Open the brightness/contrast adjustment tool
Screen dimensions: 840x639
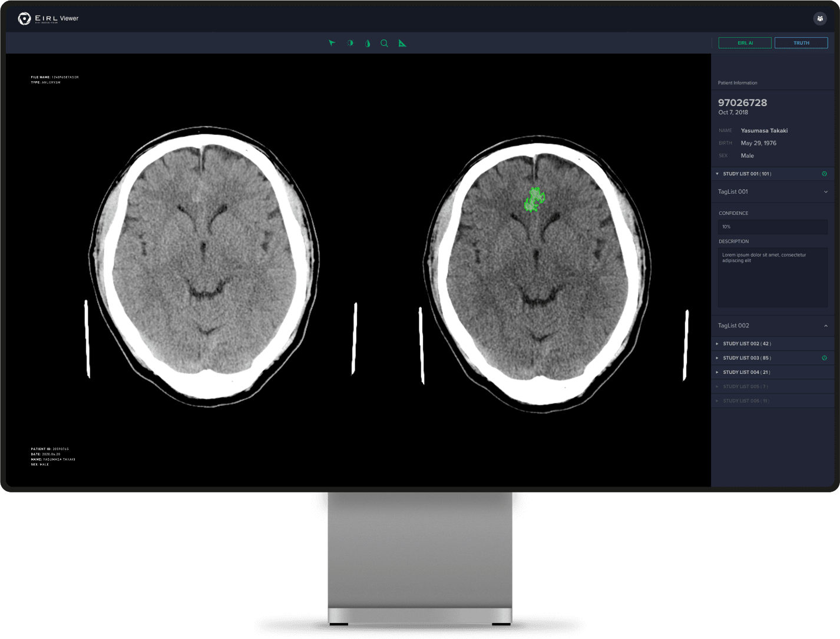(x=350, y=43)
